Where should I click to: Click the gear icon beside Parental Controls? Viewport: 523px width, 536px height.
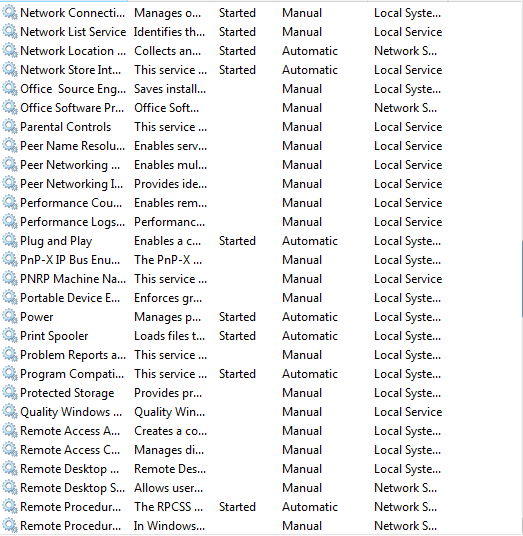(10, 127)
